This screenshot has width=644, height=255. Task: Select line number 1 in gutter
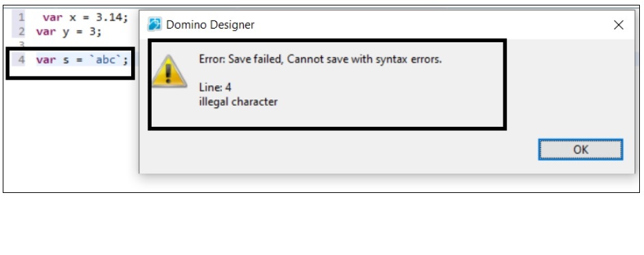(x=21, y=17)
